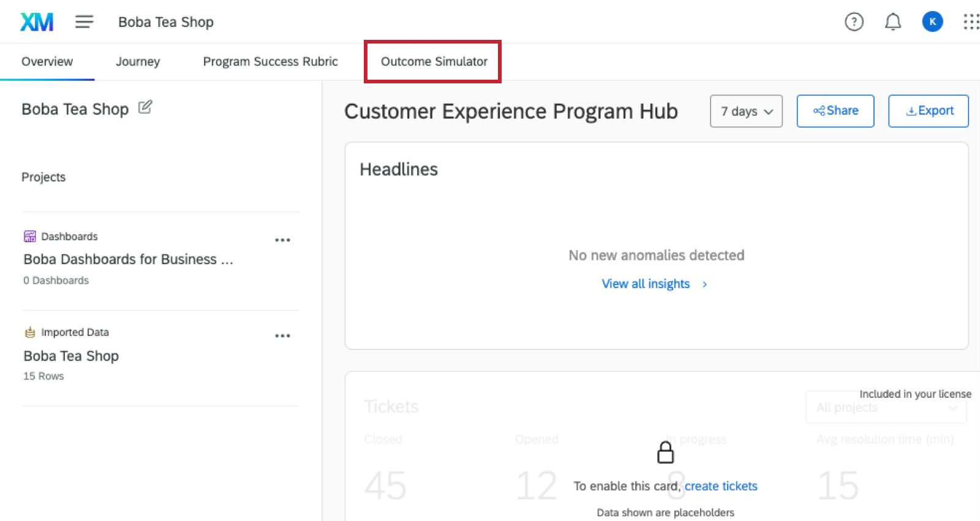Click the Included in your license label

coord(915,394)
